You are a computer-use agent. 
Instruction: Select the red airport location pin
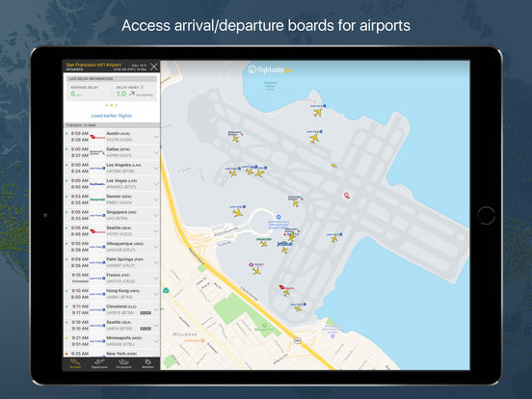click(346, 196)
